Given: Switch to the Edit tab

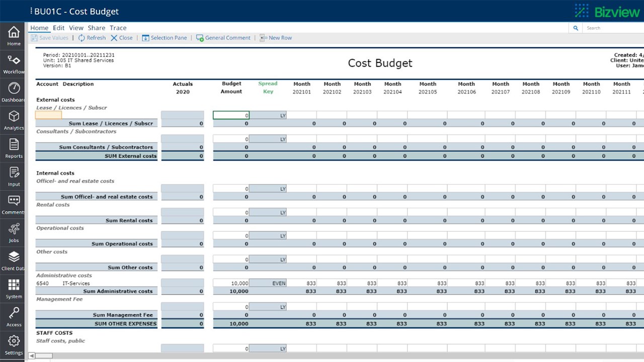Looking at the screenshot, I should [59, 28].
